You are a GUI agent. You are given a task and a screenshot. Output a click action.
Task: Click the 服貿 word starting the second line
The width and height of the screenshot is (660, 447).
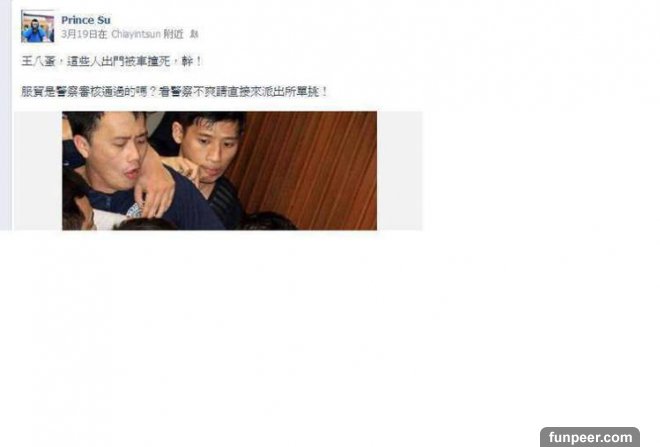tap(32, 91)
